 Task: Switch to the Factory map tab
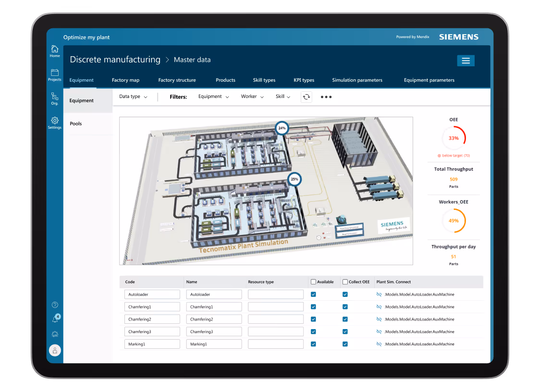(x=125, y=80)
